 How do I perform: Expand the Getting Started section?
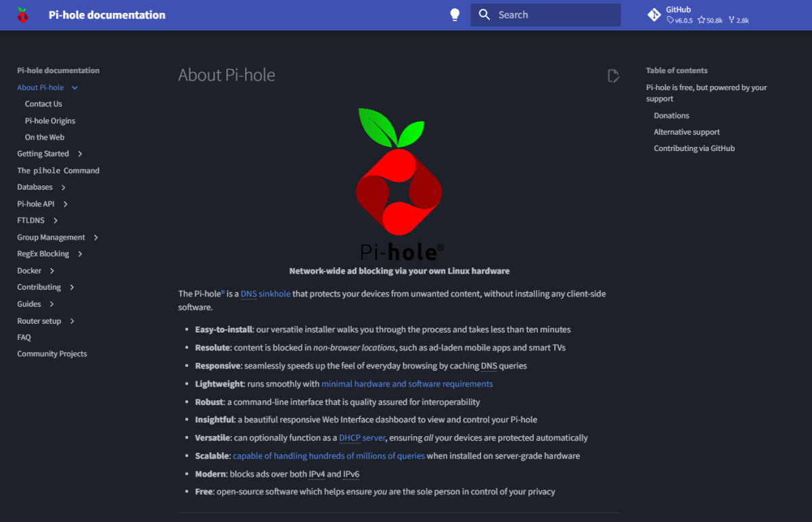80,154
